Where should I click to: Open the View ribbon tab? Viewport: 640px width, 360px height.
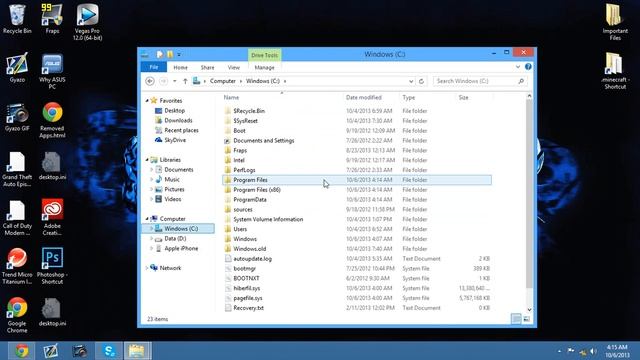click(233, 67)
